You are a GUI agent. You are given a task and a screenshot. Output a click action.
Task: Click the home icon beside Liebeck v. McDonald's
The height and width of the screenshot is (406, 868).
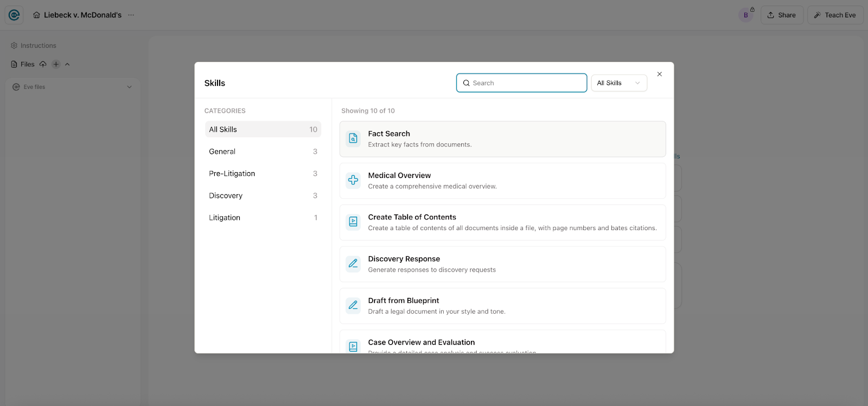[36, 15]
